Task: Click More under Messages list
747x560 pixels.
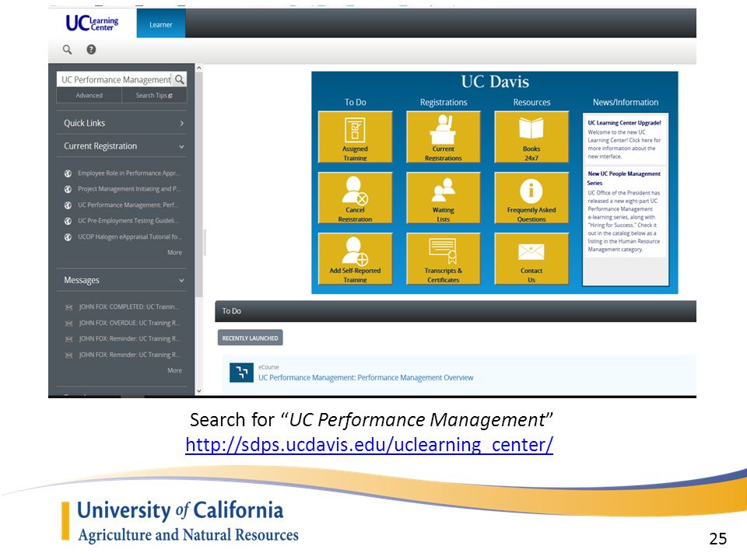Action: (174, 370)
